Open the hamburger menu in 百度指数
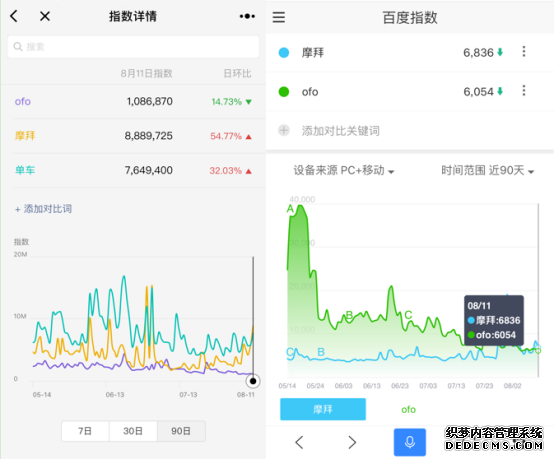The width and height of the screenshot is (554, 460). (x=279, y=17)
